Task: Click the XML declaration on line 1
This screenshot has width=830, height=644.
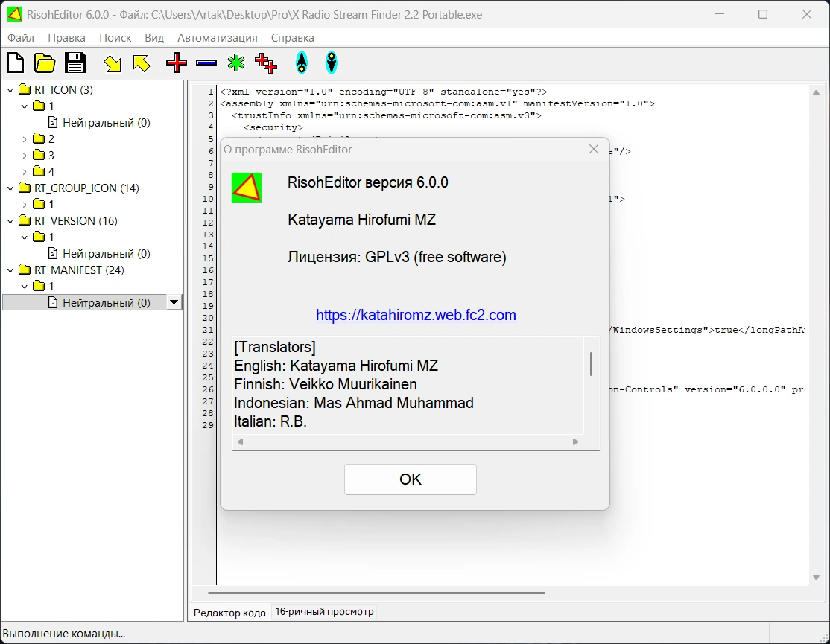Action: 384,92
